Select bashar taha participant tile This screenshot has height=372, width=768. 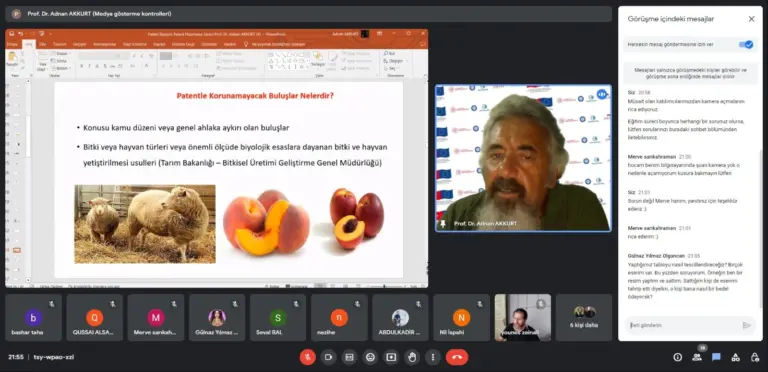pos(33,317)
